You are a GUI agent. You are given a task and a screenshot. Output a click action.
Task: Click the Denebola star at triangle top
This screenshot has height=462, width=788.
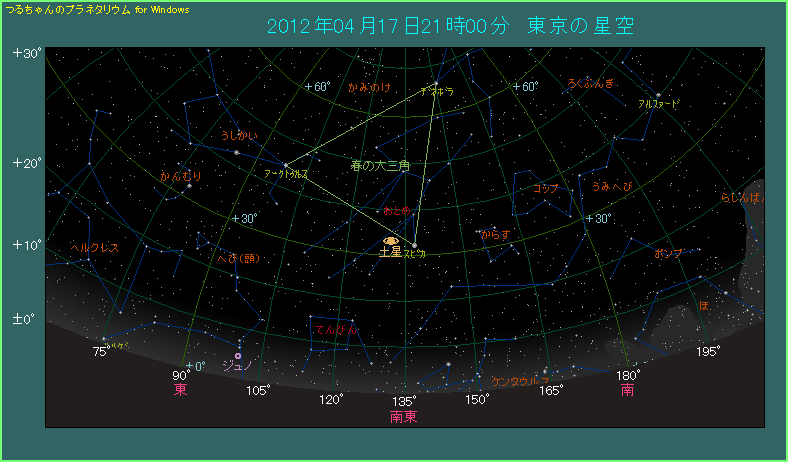(x=434, y=81)
